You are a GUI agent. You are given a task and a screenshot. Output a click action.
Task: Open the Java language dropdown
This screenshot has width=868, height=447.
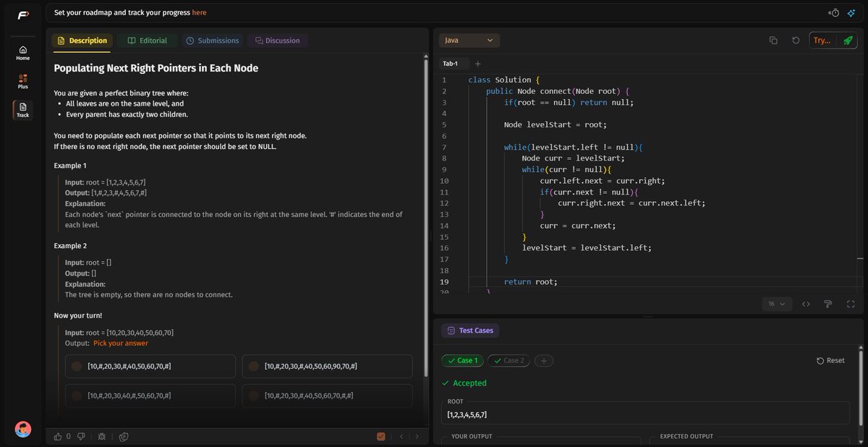click(469, 41)
